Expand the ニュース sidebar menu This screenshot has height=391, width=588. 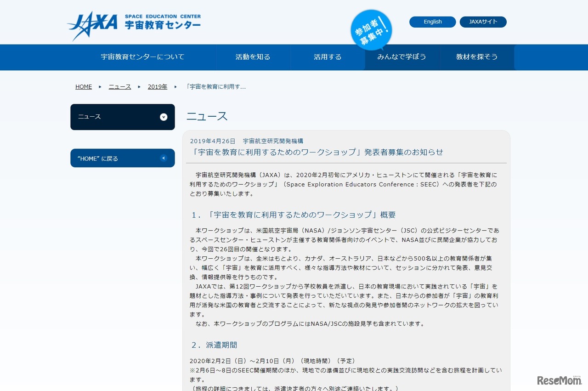click(122, 117)
